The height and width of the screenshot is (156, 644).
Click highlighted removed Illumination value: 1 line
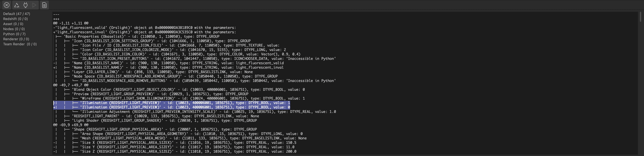(172, 103)
